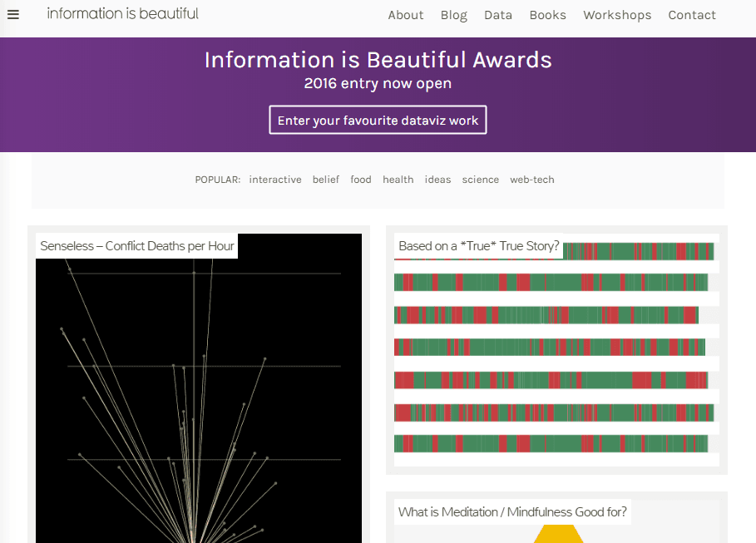
Task: Open the health tag filter
Action: 398,179
